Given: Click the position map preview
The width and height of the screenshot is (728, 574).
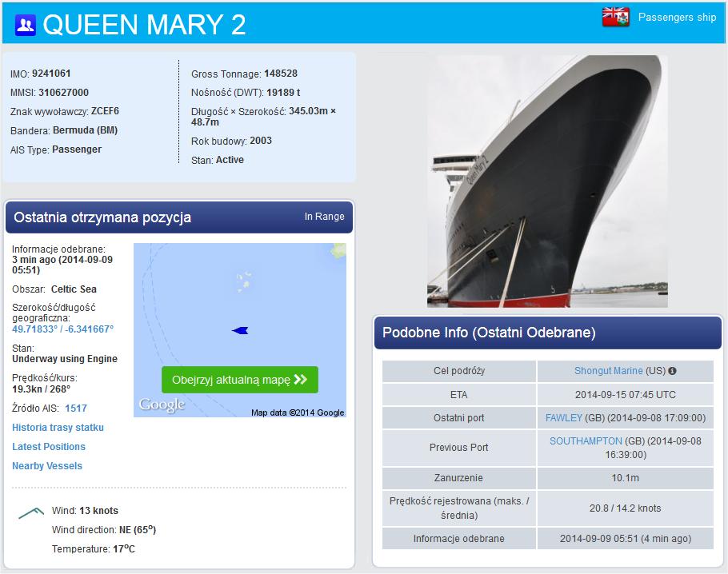Looking at the screenshot, I should pyautogui.click(x=240, y=330).
